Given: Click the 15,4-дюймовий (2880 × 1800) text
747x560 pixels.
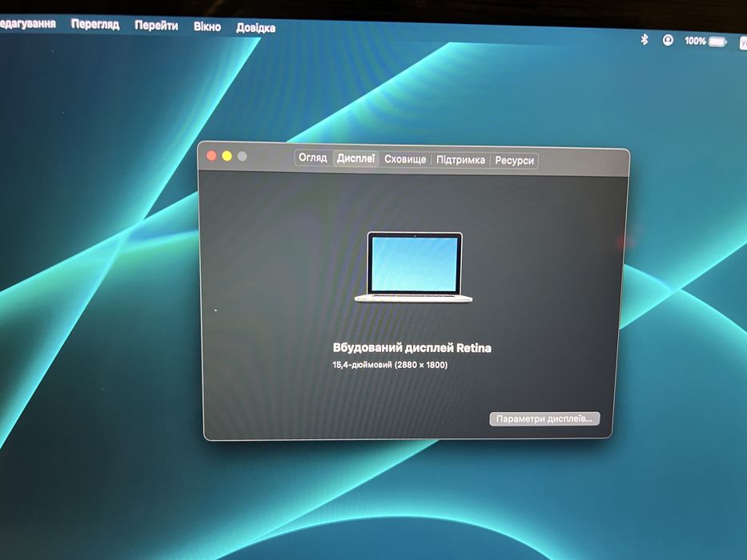Looking at the screenshot, I should coord(390,366).
